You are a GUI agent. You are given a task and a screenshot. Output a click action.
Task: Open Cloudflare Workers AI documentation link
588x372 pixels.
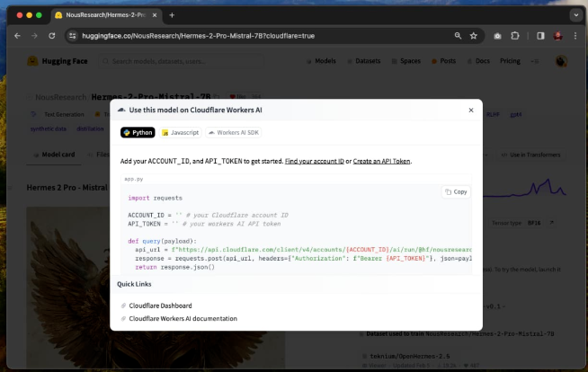183,318
